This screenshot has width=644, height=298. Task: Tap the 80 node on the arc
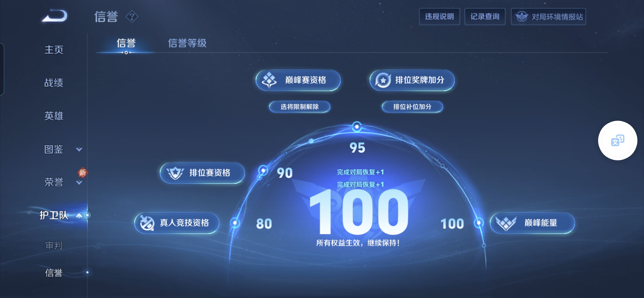pyautogui.click(x=235, y=223)
